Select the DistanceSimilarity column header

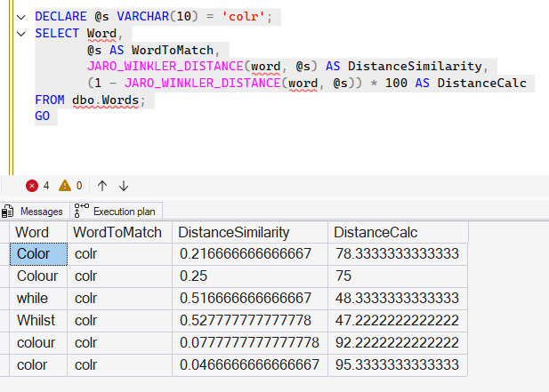click(250, 232)
